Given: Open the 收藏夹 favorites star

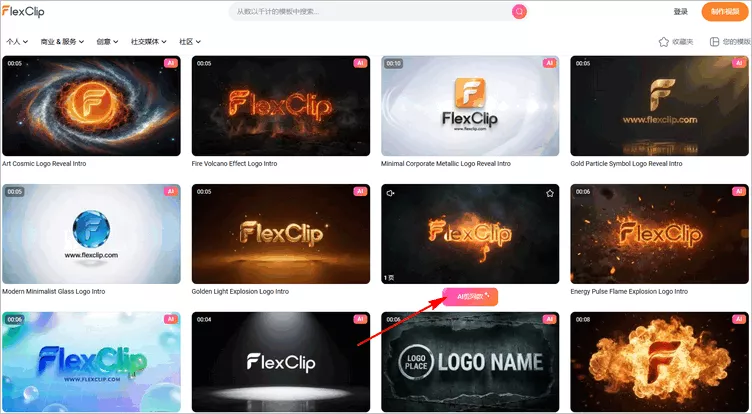Looking at the screenshot, I should coord(664,42).
